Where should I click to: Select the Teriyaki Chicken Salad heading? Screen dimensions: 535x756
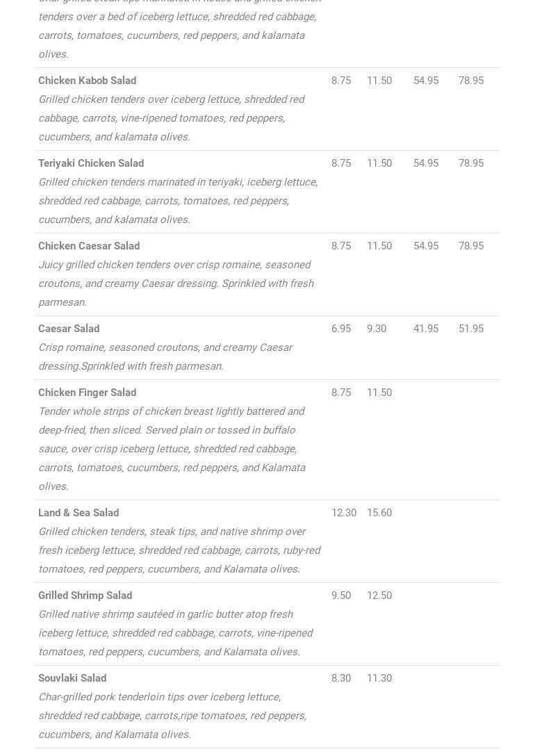[x=91, y=163]
